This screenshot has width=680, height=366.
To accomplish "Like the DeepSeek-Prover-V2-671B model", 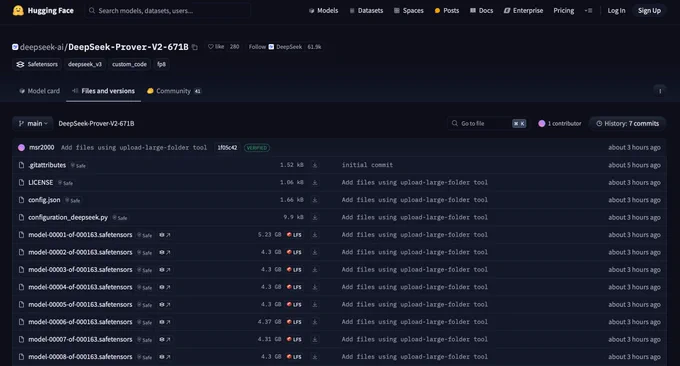I will pyautogui.click(x=216, y=46).
